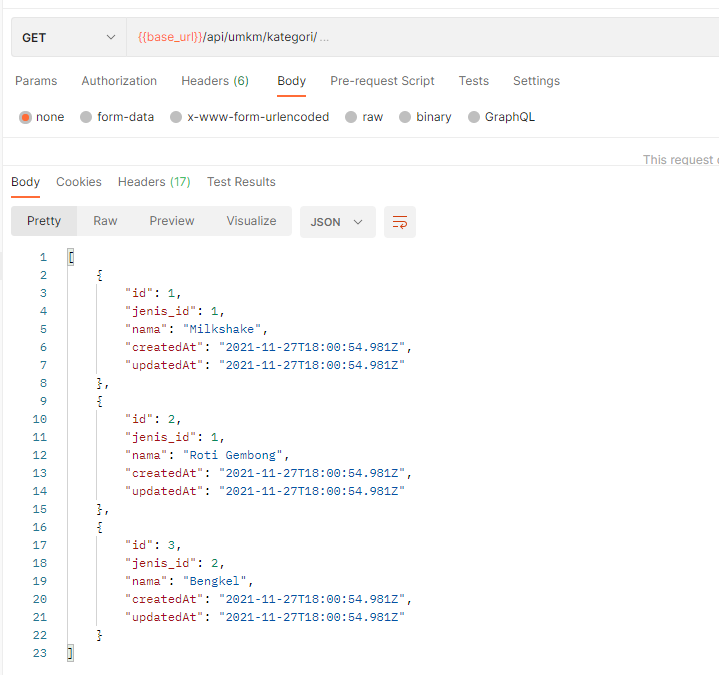
Task: Click the {{base_url}} variable in URL
Action: click(x=170, y=37)
